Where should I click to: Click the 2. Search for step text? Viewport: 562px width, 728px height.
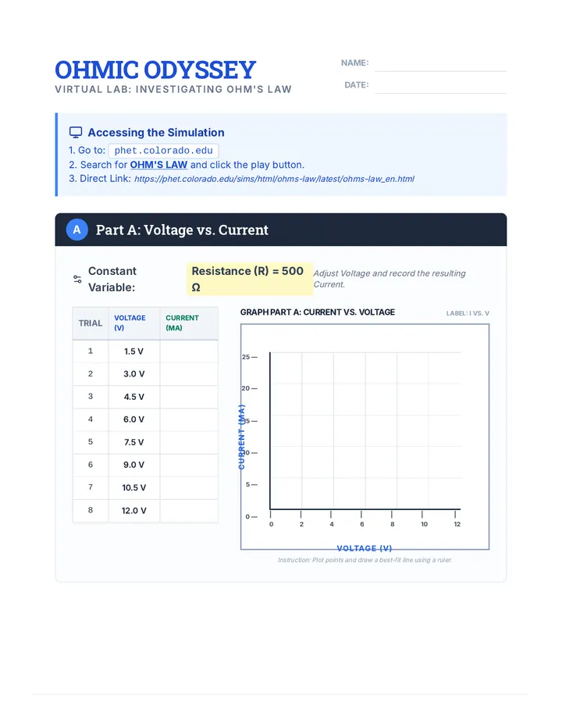(x=187, y=165)
